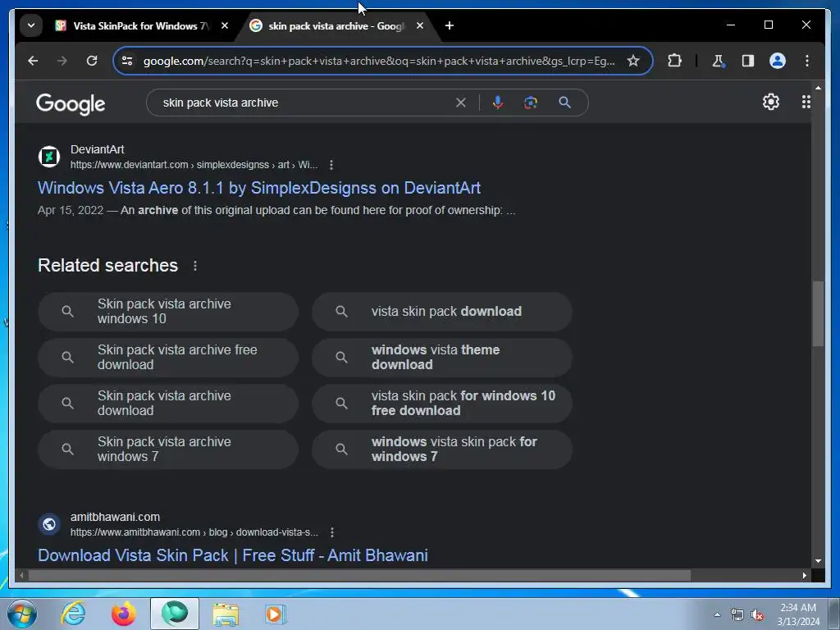Click the Google search input field
840x630 pixels.
[305, 103]
